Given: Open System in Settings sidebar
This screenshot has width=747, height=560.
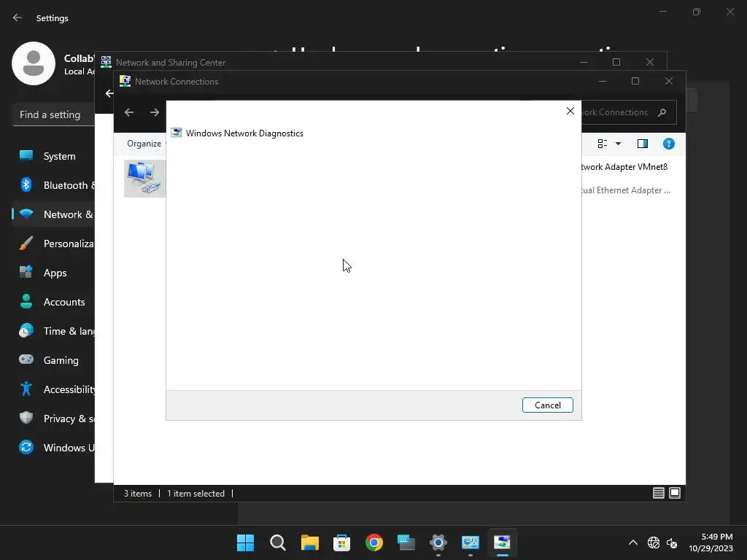Looking at the screenshot, I should pyautogui.click(x=53, y=156).
